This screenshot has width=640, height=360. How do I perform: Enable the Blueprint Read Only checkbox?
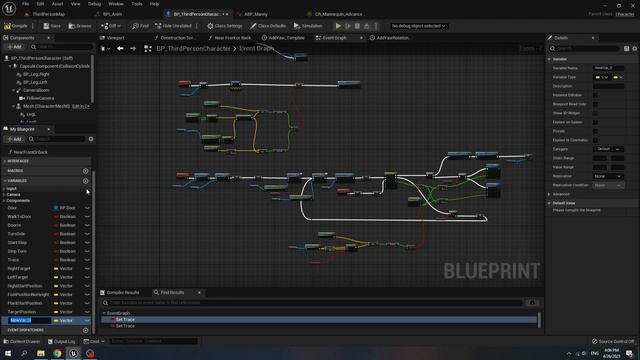[x=595, y=104]
